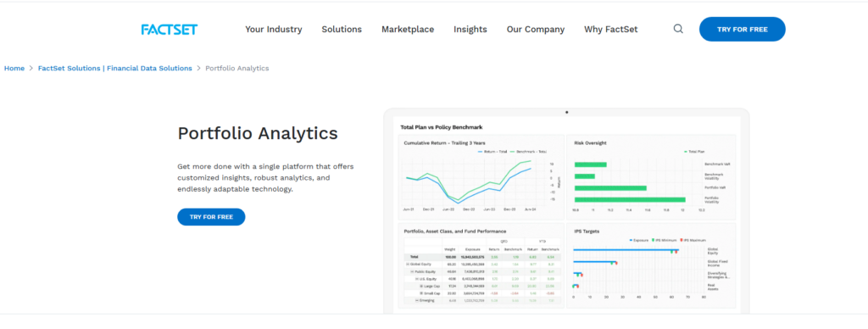
Task: Open the Insights menu
Action: 470,30
